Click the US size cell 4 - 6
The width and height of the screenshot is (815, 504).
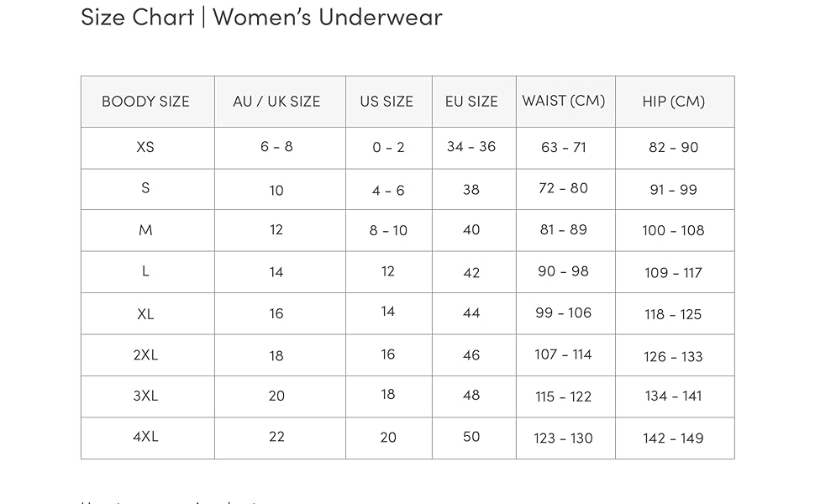(388, 191)
